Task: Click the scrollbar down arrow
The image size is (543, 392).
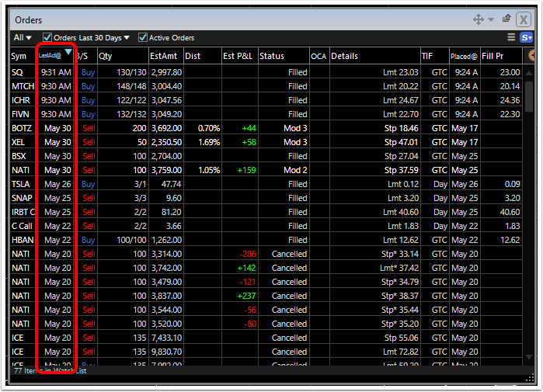Action: pyautogui.click(x=528, y=357)
